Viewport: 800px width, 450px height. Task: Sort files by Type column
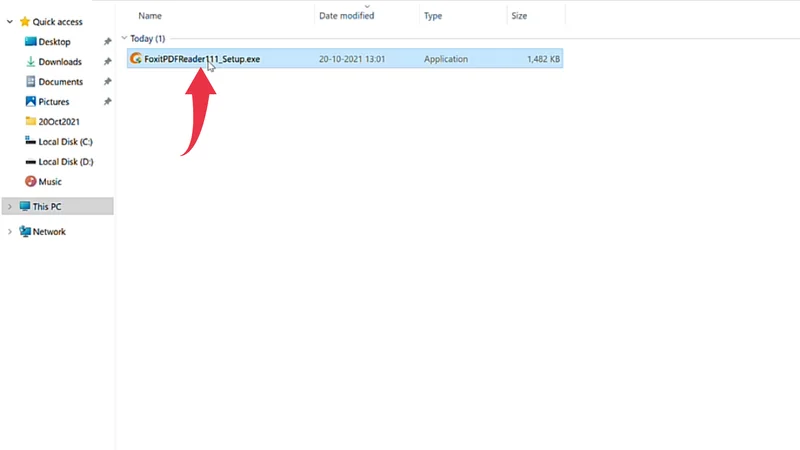(x=433, y=16)
